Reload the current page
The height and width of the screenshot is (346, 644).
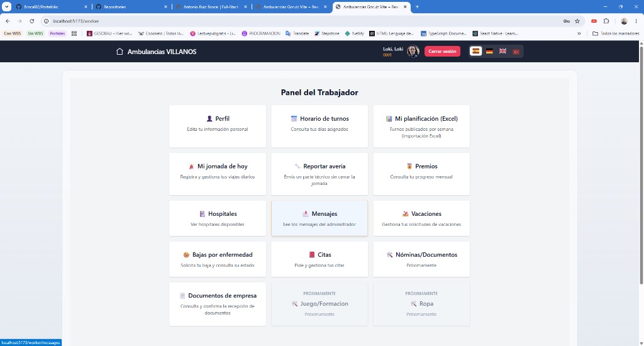(31, 21)
